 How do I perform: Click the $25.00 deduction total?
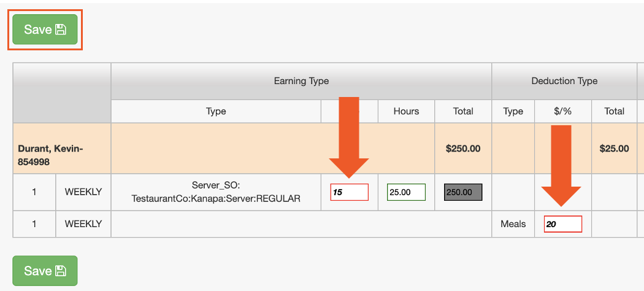[x=614, y=148]
